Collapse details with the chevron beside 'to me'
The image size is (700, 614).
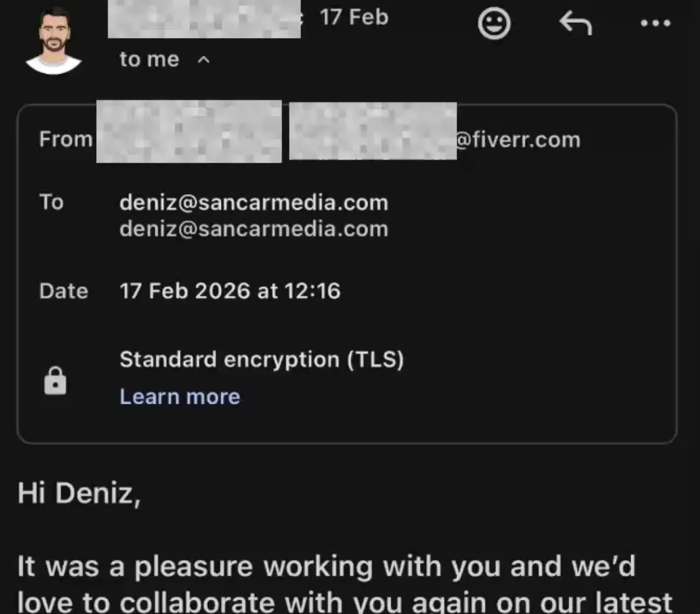point(204,59)
